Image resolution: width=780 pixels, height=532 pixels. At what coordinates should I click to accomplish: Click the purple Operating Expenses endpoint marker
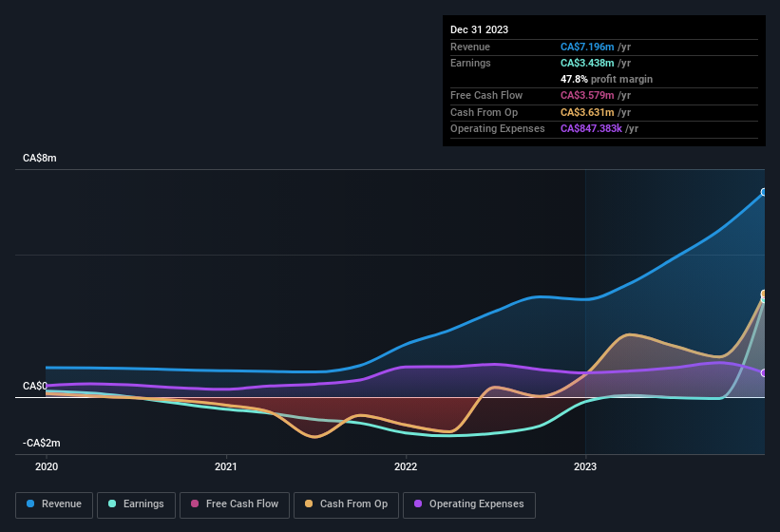(764, 373)
